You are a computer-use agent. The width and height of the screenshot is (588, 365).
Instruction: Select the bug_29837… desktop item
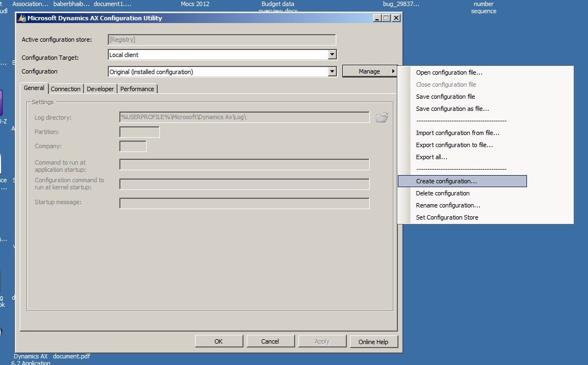pos(401,4)
